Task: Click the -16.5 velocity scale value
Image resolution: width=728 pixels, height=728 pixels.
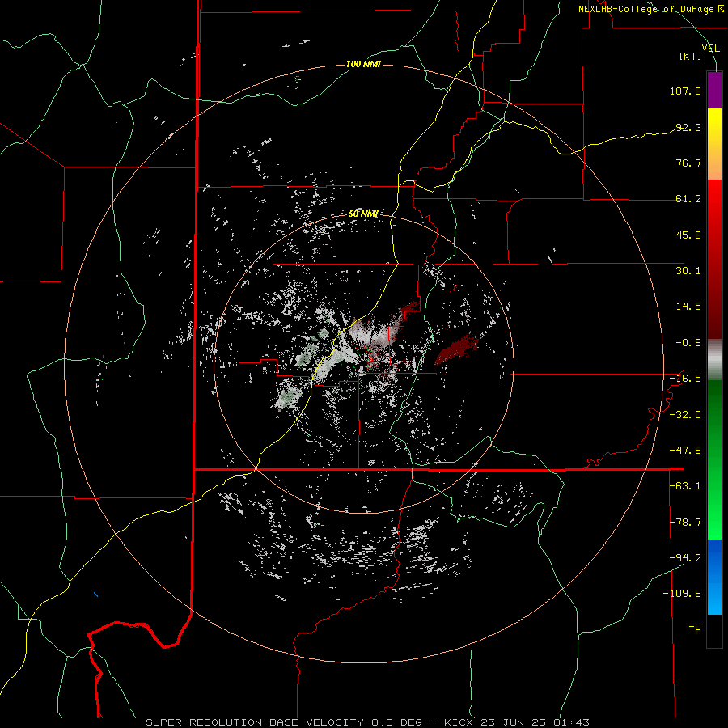Action: tap(685, 379)
